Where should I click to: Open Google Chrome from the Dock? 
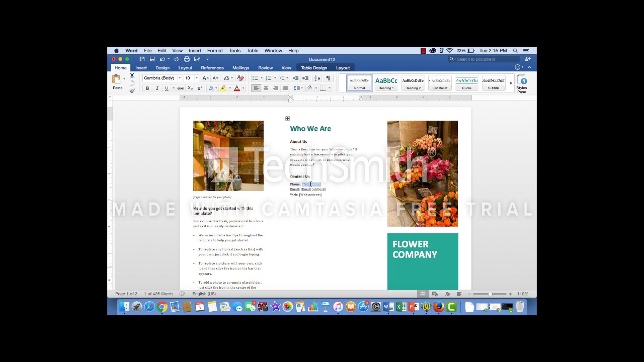coord(162,307)
